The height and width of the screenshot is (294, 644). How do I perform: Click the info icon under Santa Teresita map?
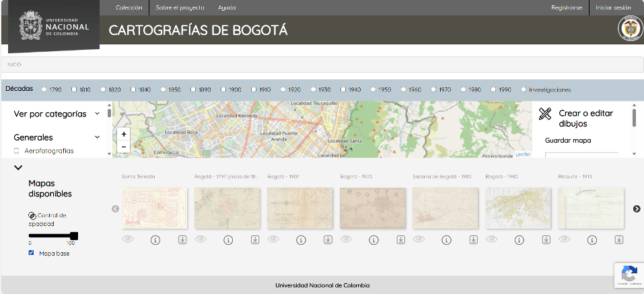point(155,240)
